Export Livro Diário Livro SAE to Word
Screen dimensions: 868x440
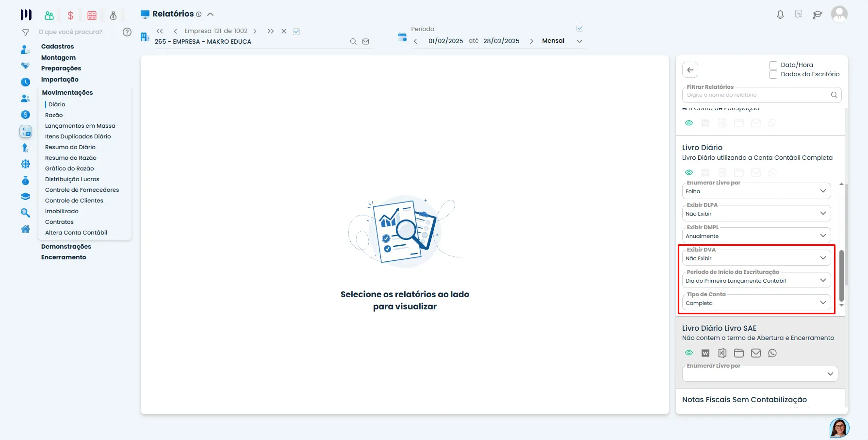[705, 353]
